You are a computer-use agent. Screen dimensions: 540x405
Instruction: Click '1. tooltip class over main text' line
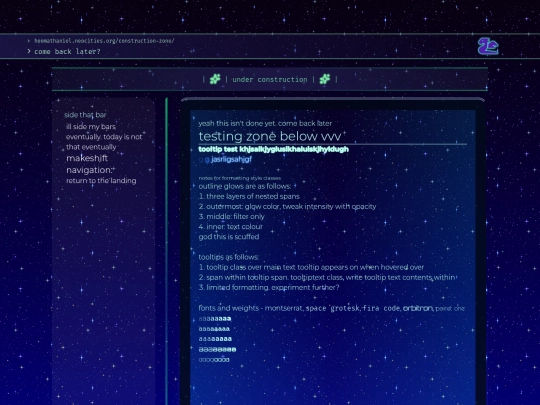[x=311, y=267]
